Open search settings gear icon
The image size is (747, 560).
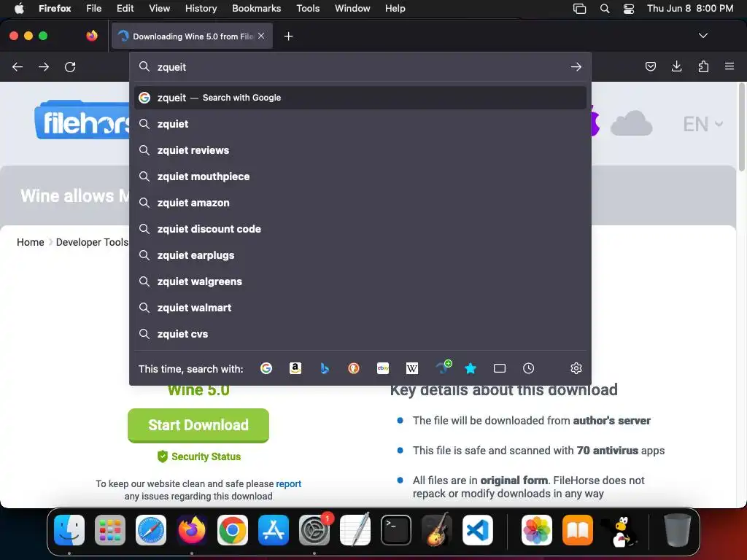[576, 368]
